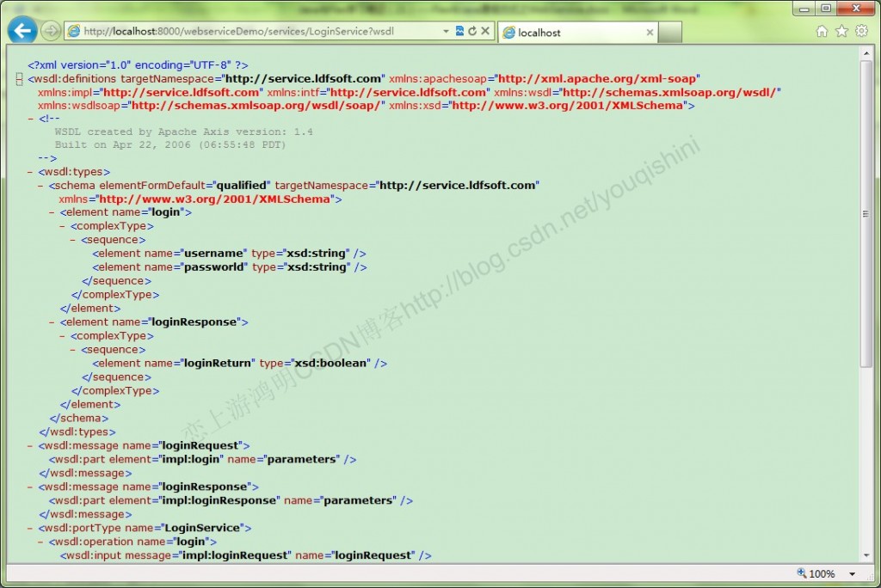Collapse the wsdl:definitions node via its margin box

pyautogui.click(x=18, y=77)
